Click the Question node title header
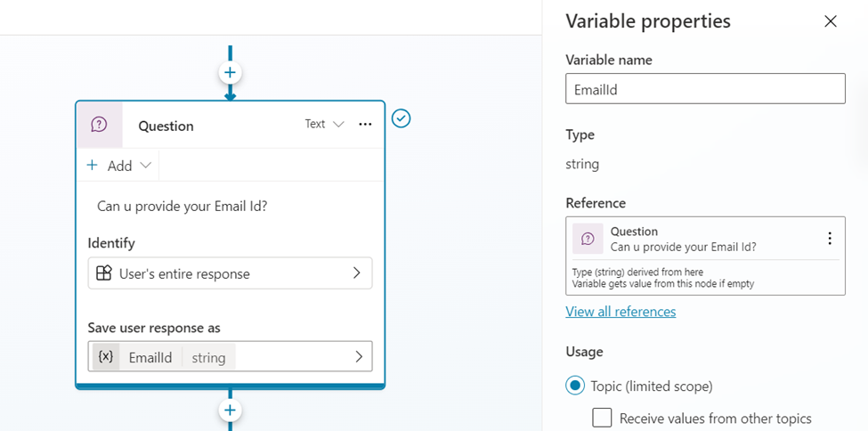The width and height of the screenshot is (868, 431). (166, 126)
